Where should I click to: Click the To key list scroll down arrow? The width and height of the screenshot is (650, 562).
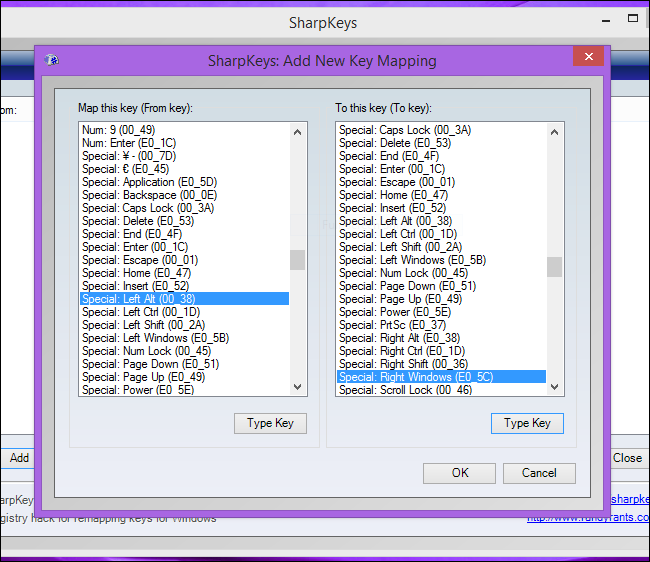554,387
